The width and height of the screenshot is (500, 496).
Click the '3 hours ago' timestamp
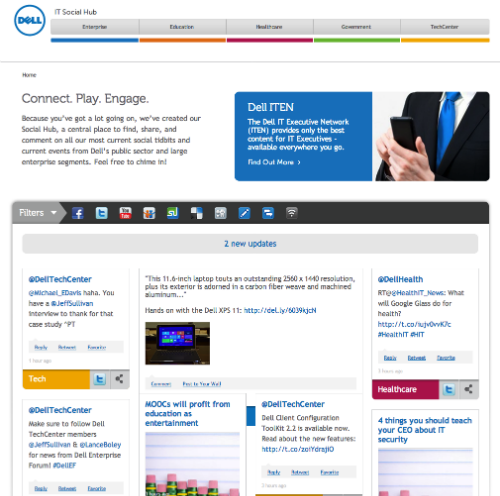(390, 371)
